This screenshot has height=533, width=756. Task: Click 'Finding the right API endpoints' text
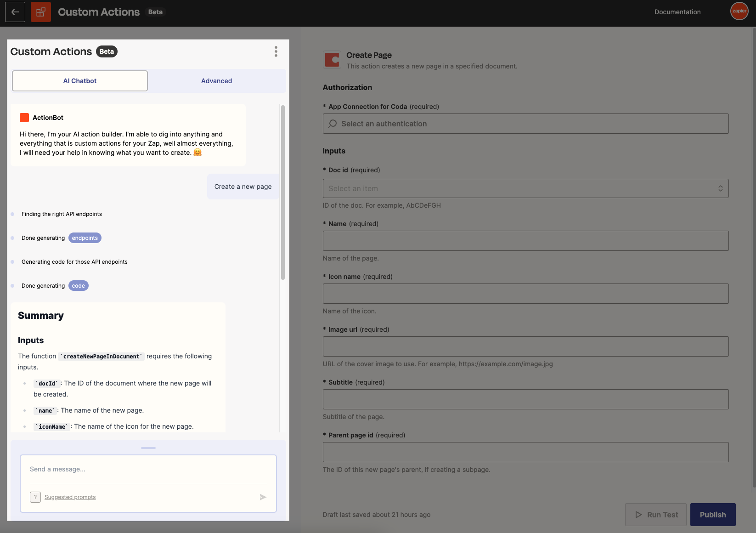(x=62, y=214)
